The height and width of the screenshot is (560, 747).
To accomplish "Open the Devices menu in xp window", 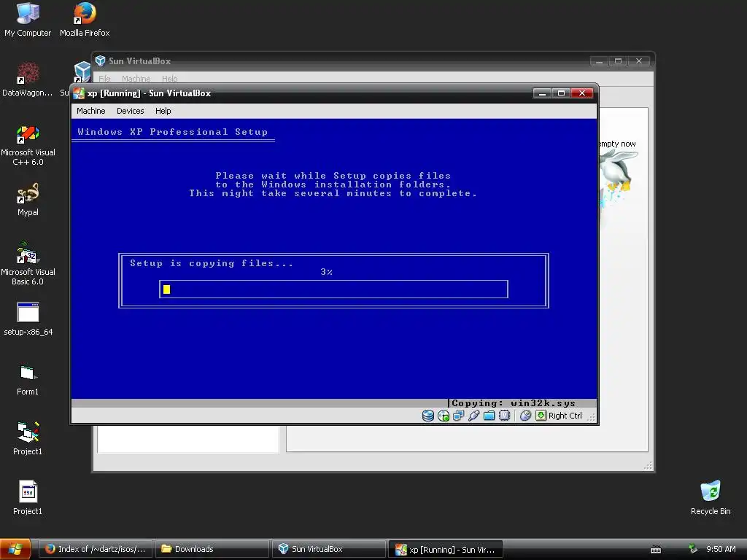I will click(130, 111).
